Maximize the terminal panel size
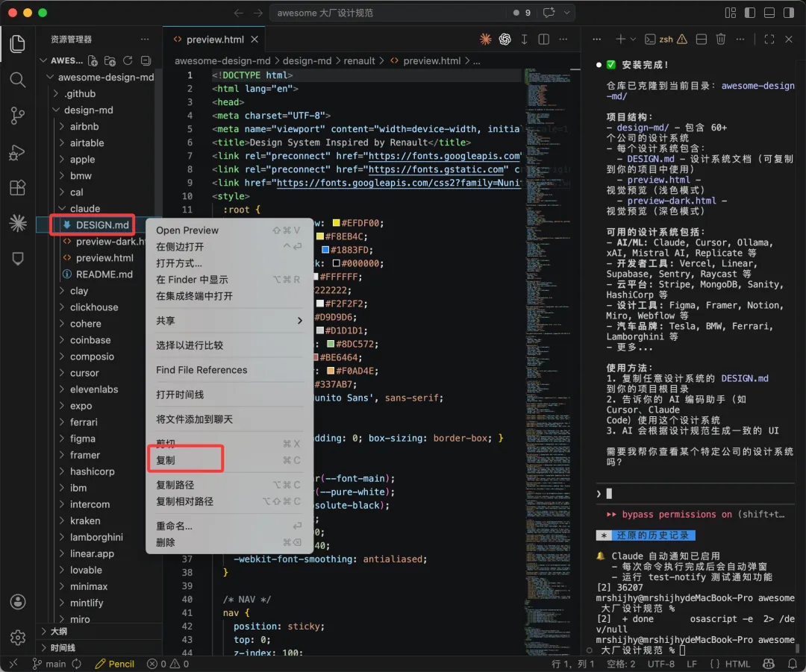The width and height of the screenshot is (806, 672). click(769, 39)
